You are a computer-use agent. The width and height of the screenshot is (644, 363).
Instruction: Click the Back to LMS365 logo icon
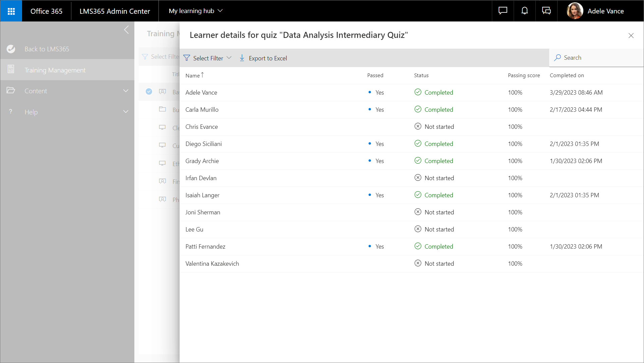click(x=11, y=49)
